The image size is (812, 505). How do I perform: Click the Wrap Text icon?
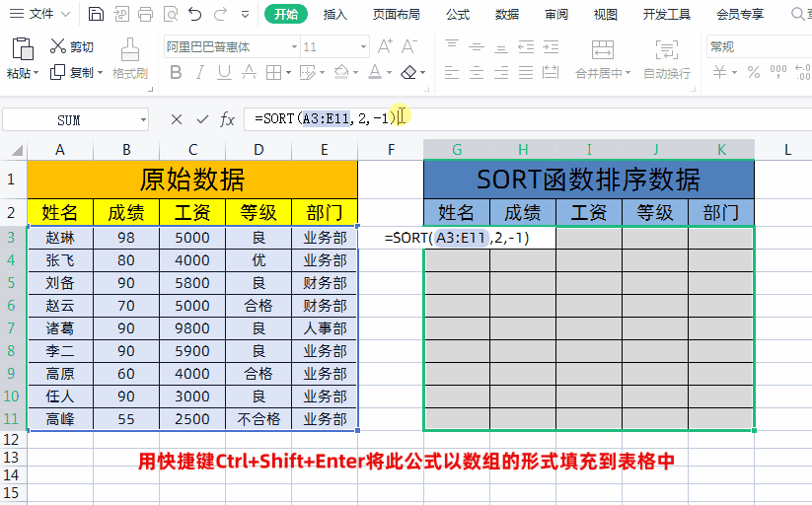pyautogui.click(x=667, y=49)
